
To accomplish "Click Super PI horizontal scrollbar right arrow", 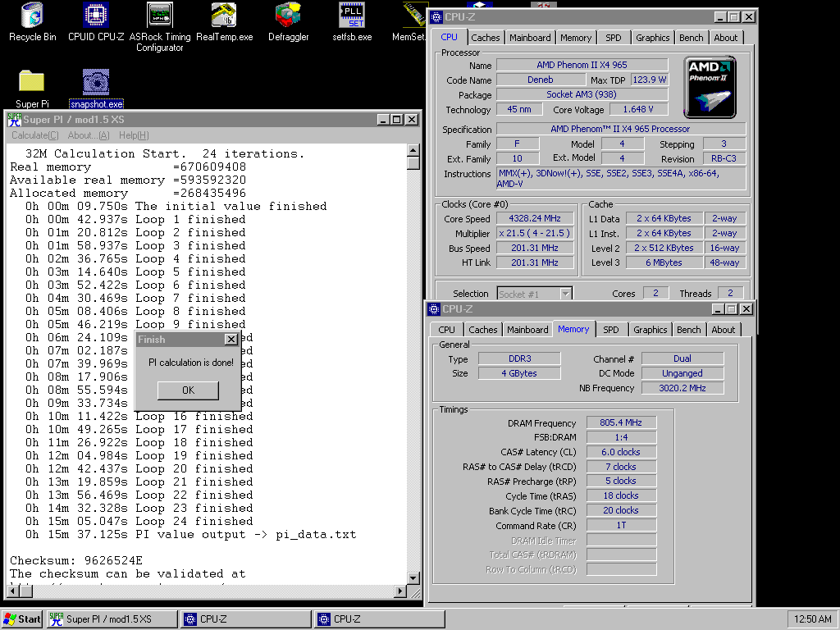I will pos(399,591).
